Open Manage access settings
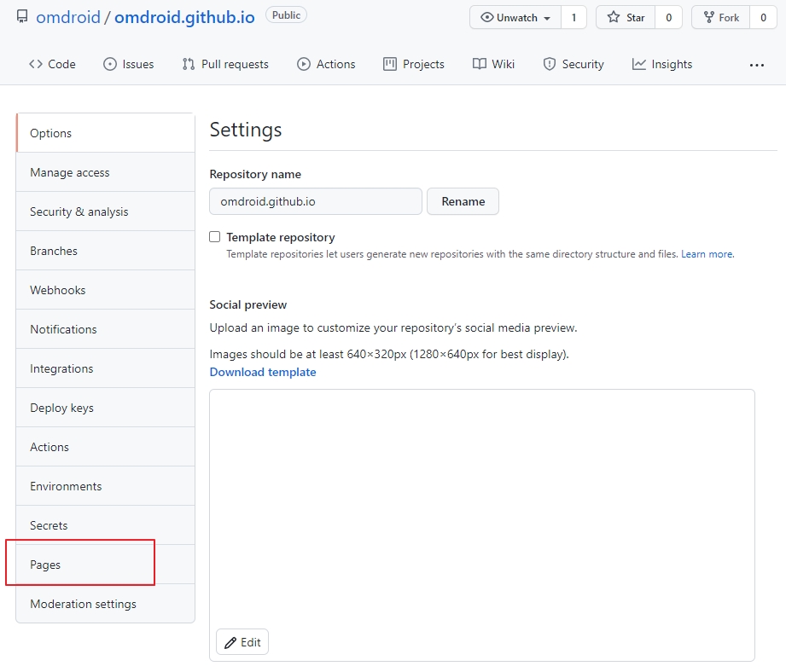The width and height of the screenshot is (786, 672). [105, 172]
